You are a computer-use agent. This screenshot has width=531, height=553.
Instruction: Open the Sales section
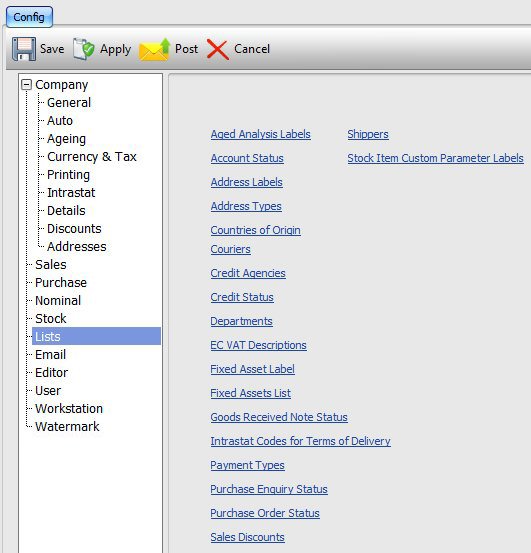(51, 265)
